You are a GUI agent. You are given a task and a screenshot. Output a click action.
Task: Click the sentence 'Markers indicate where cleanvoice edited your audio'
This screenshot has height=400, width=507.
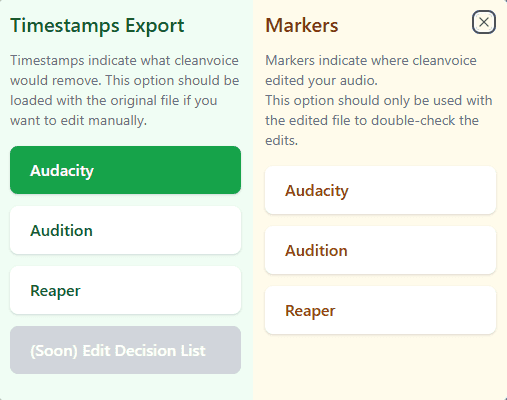coord(371,70)
